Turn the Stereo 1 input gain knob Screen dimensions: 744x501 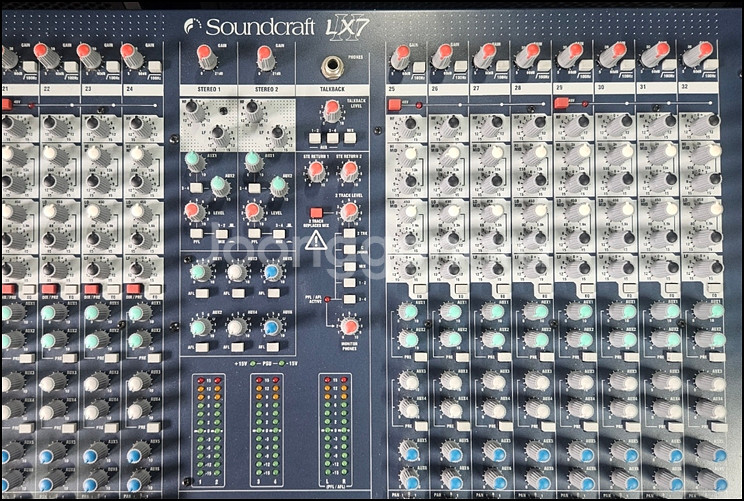tap(206, 56)
